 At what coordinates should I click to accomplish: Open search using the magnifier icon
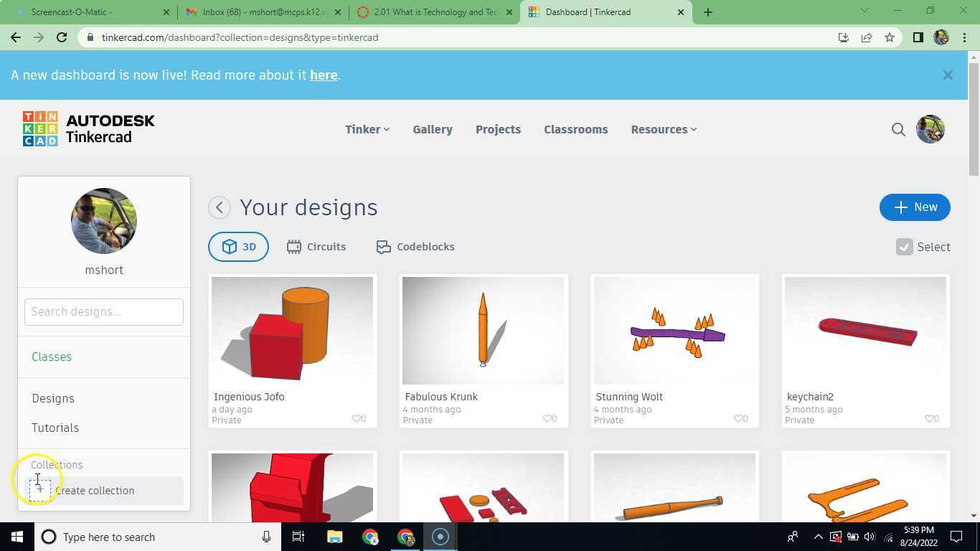pyautogui.click(x=898, y=129)
